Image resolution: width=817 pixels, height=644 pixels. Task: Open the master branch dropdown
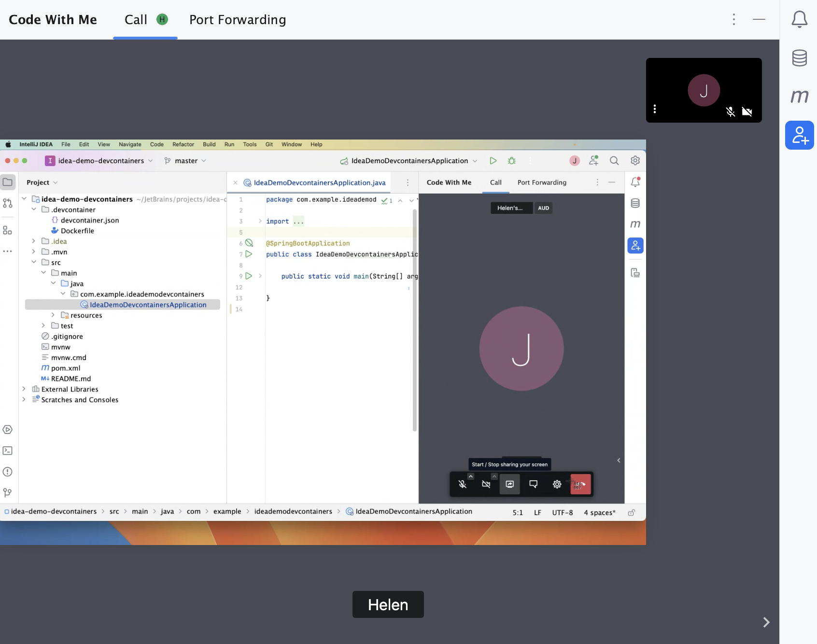pos(185,161)
